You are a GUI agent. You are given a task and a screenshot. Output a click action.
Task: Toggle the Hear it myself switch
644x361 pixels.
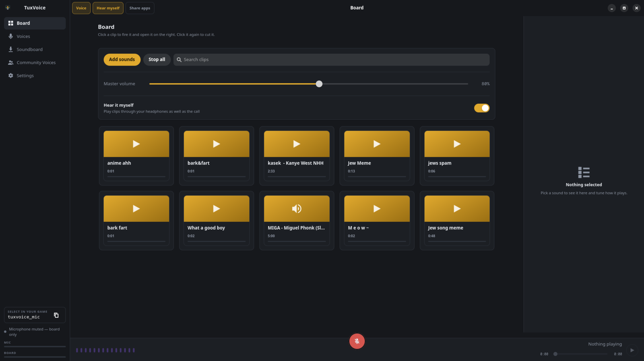(x=482, y=108)
